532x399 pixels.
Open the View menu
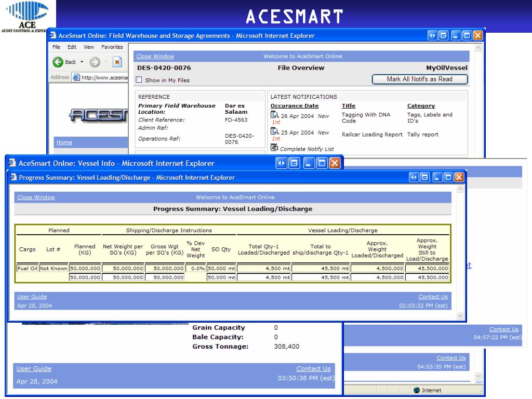pos(89,47)
